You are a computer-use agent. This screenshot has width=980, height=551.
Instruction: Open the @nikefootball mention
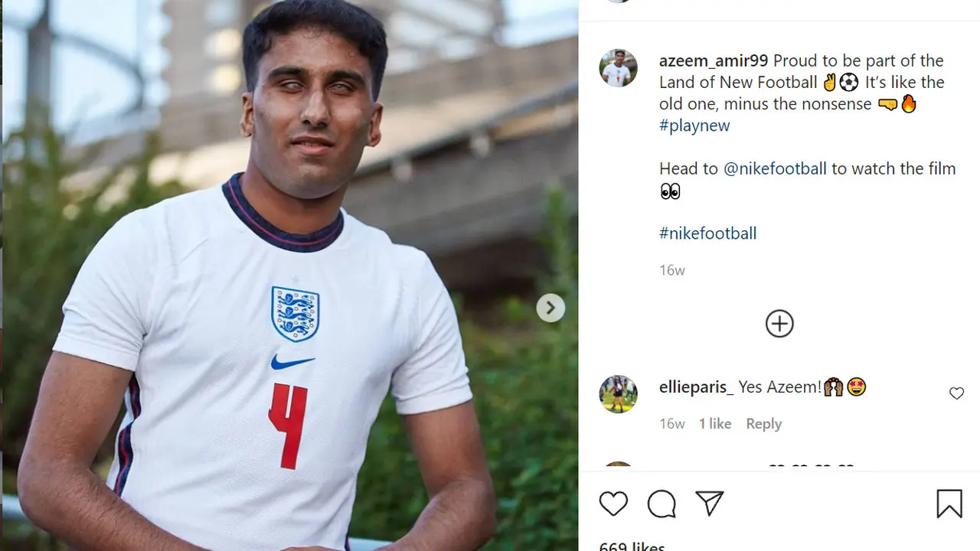pos(775,168)
